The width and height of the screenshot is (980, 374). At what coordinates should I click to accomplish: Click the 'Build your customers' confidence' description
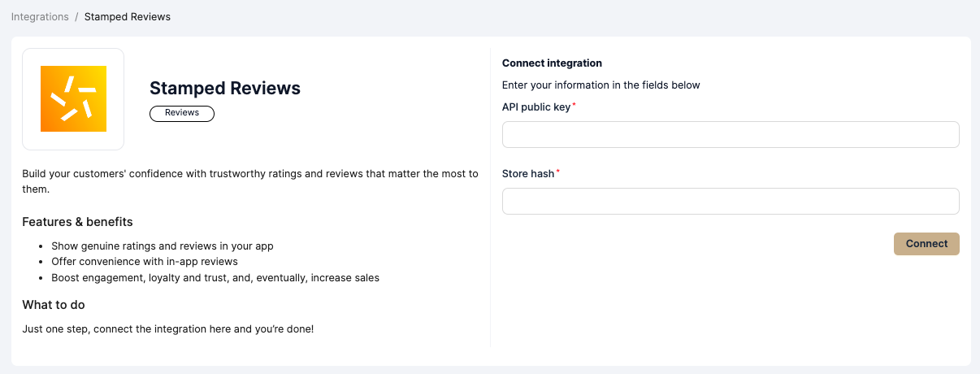click(x=250, y=174)
